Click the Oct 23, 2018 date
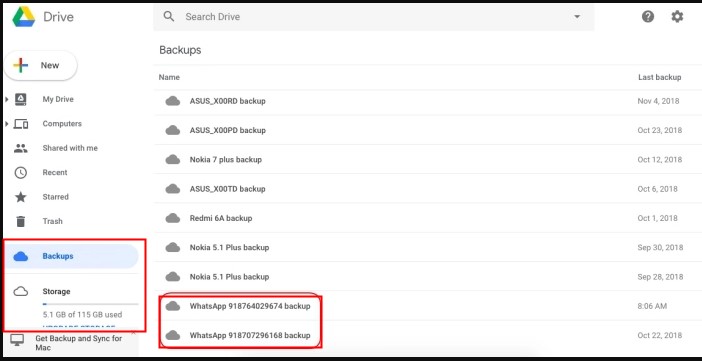 pyautogui.click(x=659, y=130)
